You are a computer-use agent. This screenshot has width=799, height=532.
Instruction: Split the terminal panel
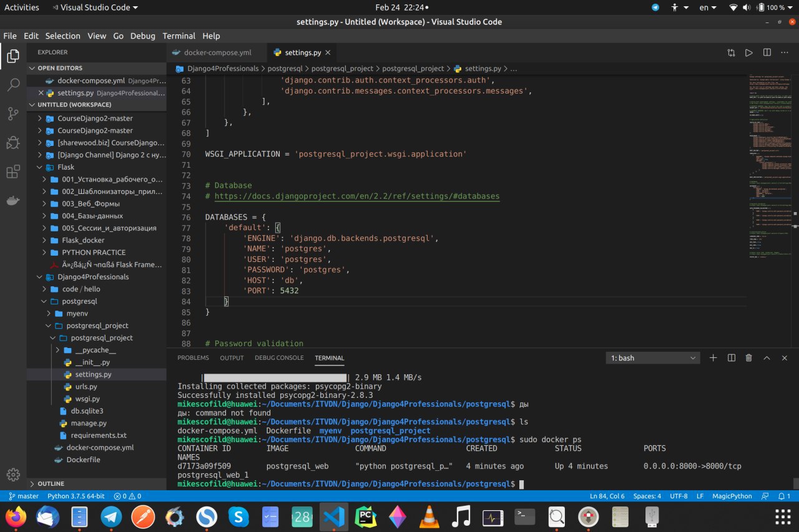[x=732, y=358]
